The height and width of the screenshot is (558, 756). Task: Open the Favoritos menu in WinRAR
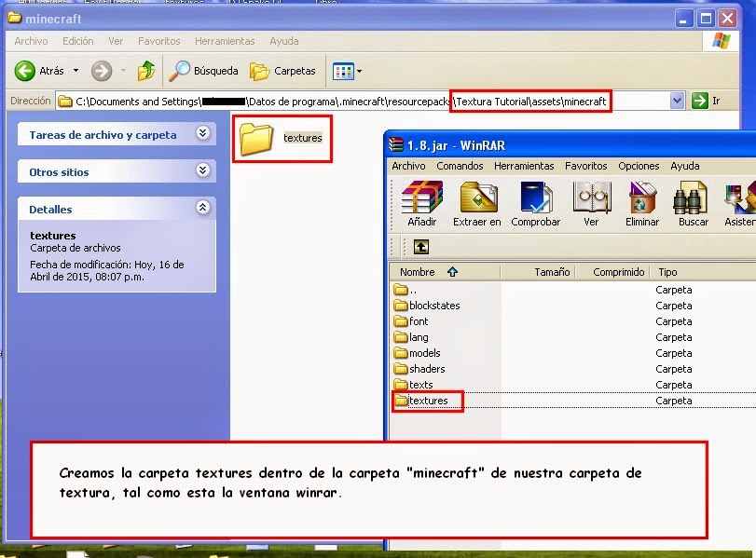tap(585, 166)
